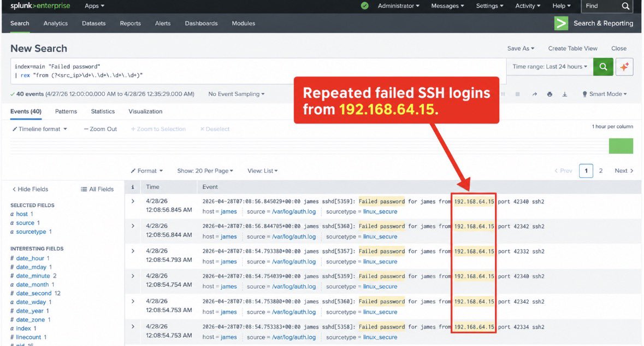Switch to the Statistics tab
Viewport: 644px width, 346px height.
(x=103, y=112)
